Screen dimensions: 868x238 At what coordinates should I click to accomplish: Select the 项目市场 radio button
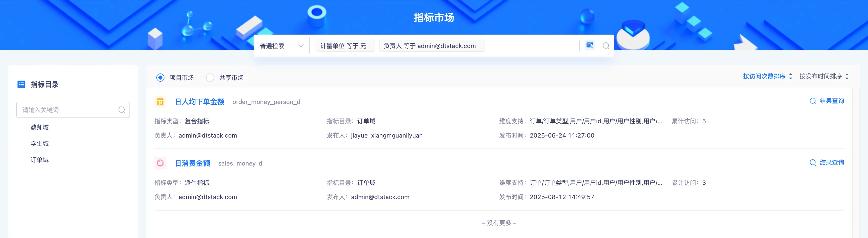160,78
